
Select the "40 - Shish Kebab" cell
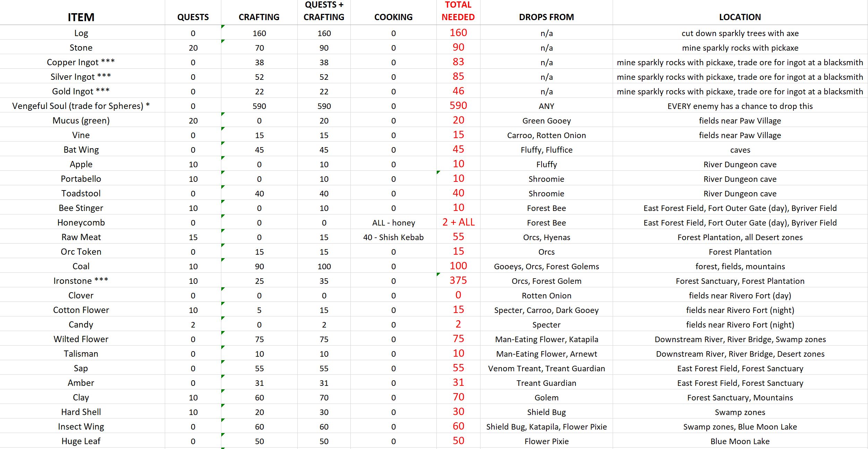[393, 237]
